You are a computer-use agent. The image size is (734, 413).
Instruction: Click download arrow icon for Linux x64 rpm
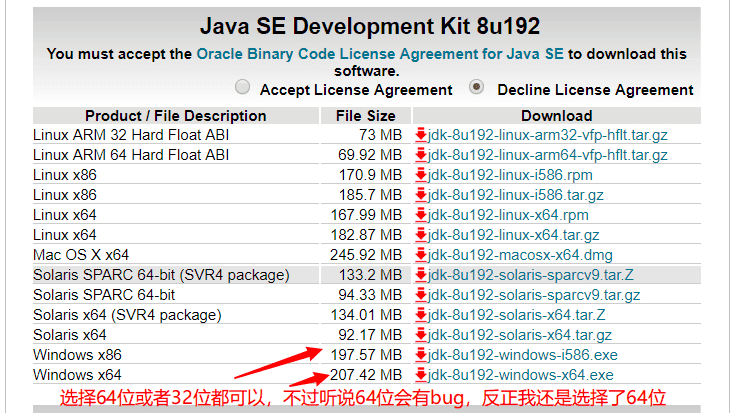click(421, 215)
